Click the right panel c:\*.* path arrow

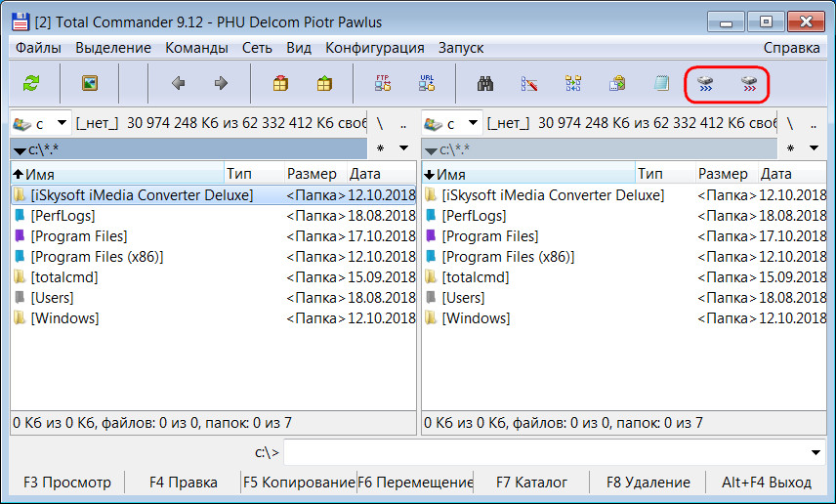click(x=431, y=151)
